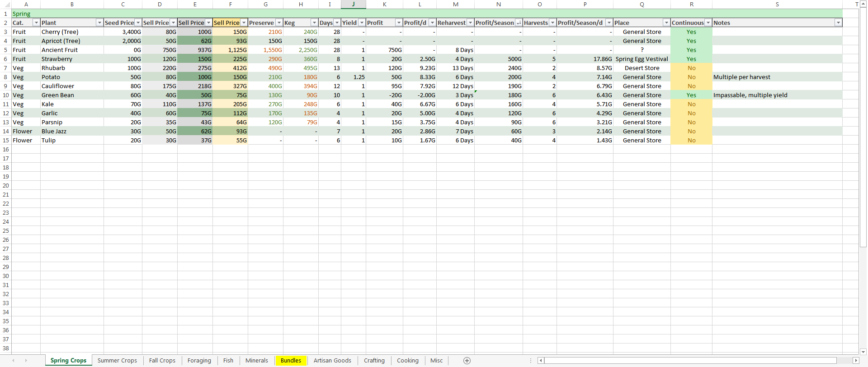
Task: Click vertical scrollbar down arrow
Action: tap(863, 352)
